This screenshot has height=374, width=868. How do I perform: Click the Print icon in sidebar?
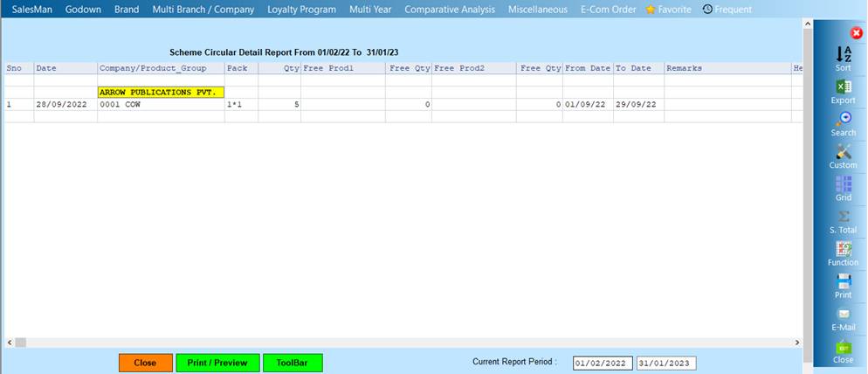[x=843, y=281]
